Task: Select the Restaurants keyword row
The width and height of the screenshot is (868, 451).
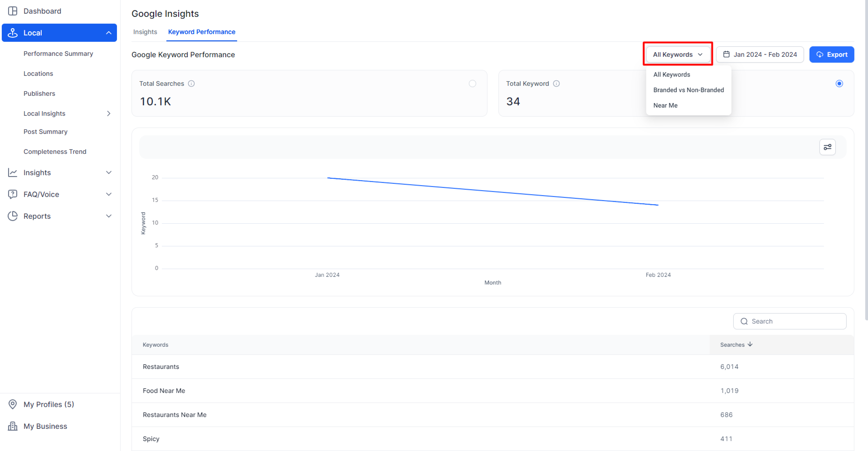Action: click(493, 367)
